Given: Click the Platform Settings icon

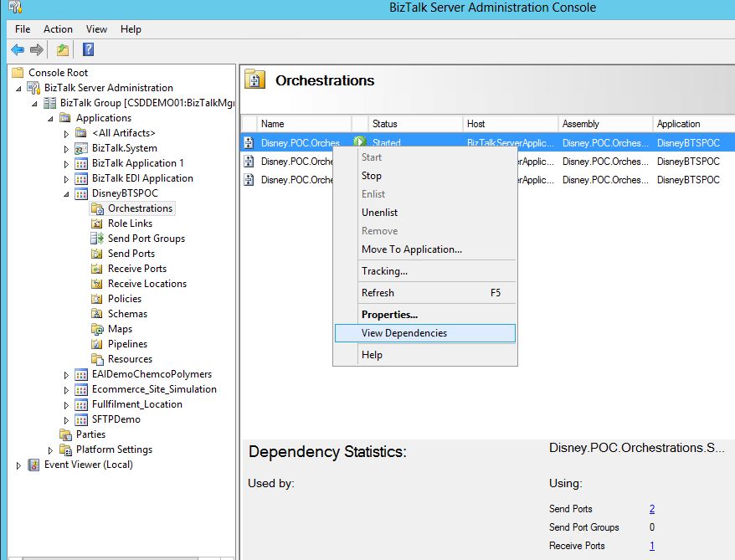Looking at the screenshot, I should [x=65, y=450].
